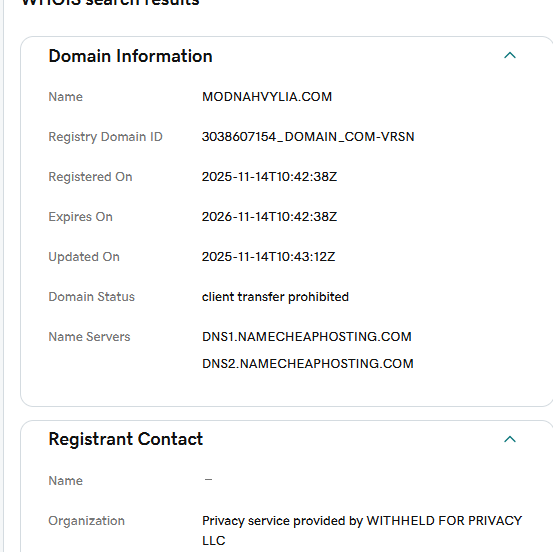
Task: Click the Registered On label
Action: (x=90, y=177)
